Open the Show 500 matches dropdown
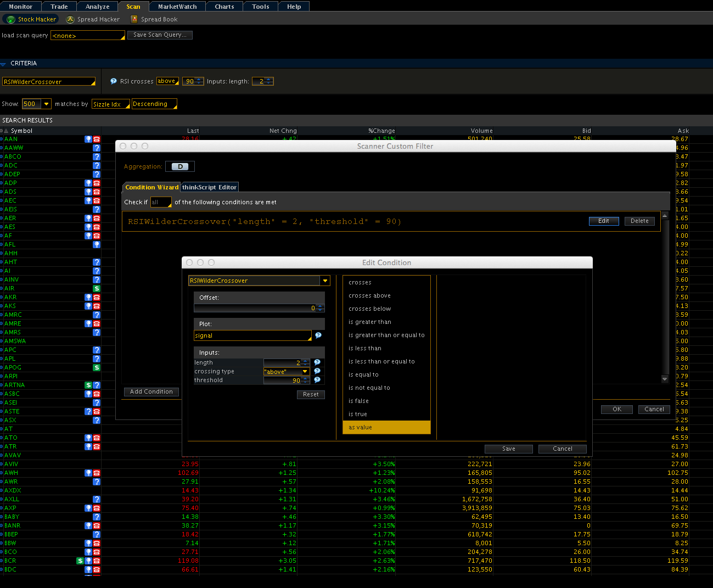Viewport: 713px width, 588px height. click(x=47, y=104)
